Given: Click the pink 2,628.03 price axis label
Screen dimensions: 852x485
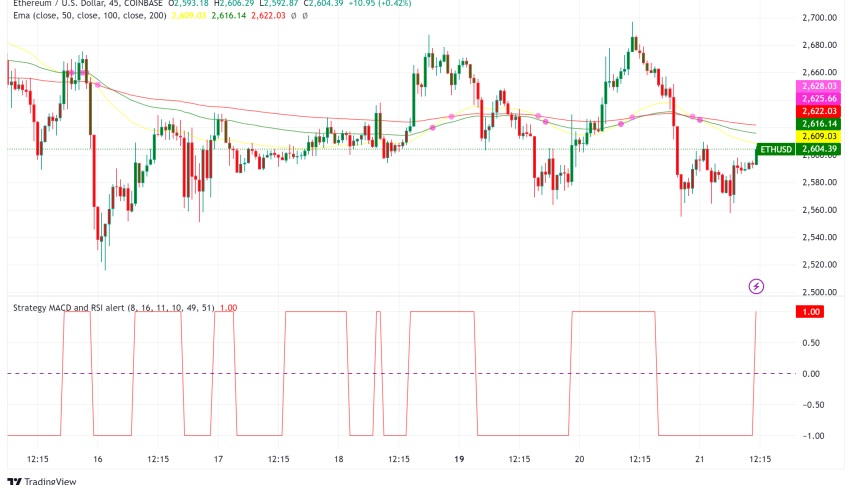Looking at the screenshot, I should pyautogui.click(x=819, y=86).
